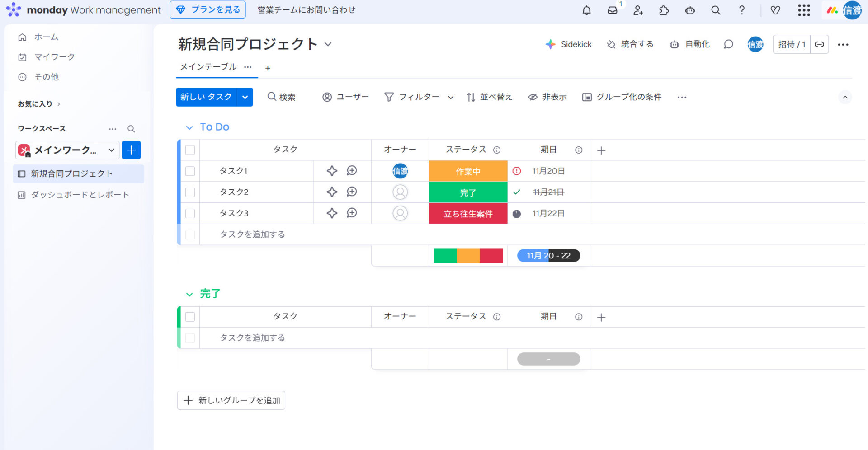Open the 新規合同プロジェクト board title menu
Screen dimensions: 868x450
pyautogui.click(x=328, y=44)
